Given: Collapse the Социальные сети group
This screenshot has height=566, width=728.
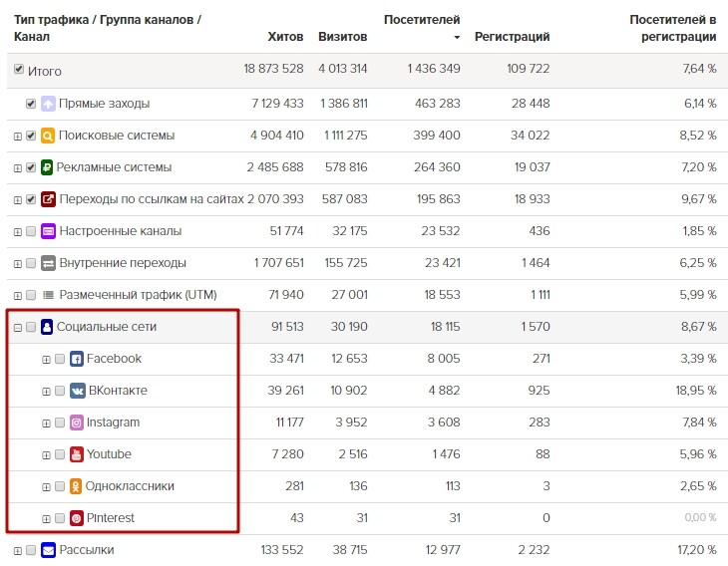Looking at the screenshot, I should click(17, 327).
